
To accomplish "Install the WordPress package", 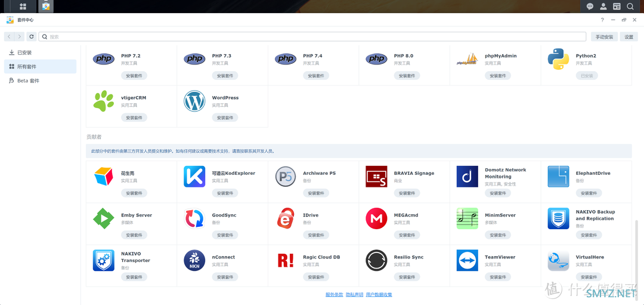I will (225, 118).
